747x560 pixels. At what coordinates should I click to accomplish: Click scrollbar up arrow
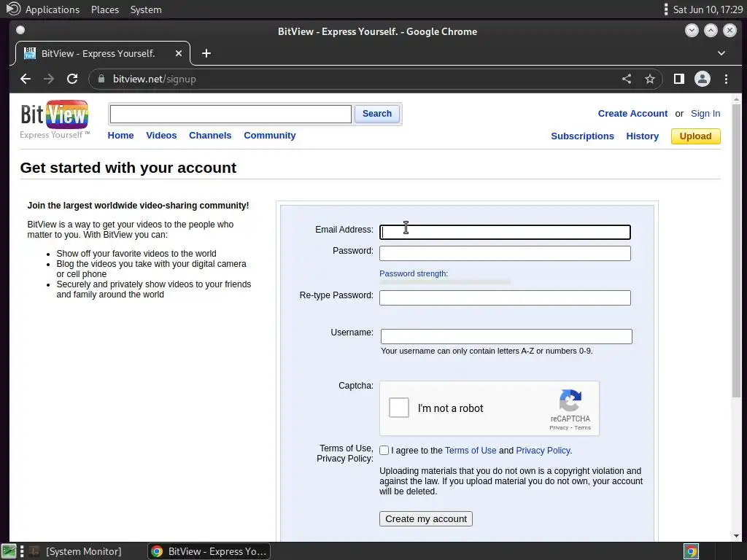(x=737, y=99)
